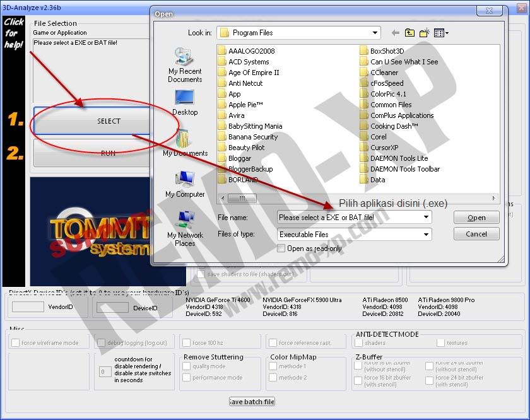Screen dimensions: 530x420
Task: Expand the Files of type dropdown
Action: tap(427, 234)
